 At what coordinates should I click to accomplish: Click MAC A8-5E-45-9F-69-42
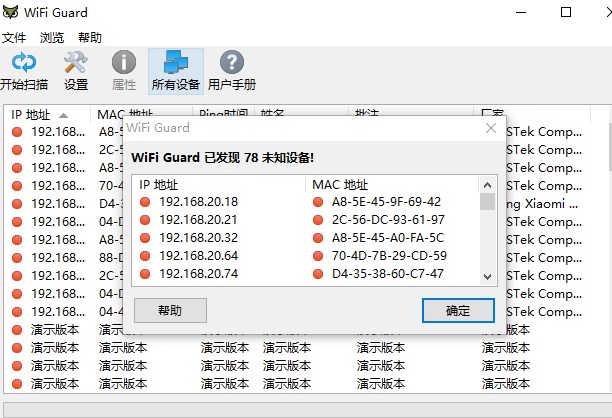pos(386,202)
